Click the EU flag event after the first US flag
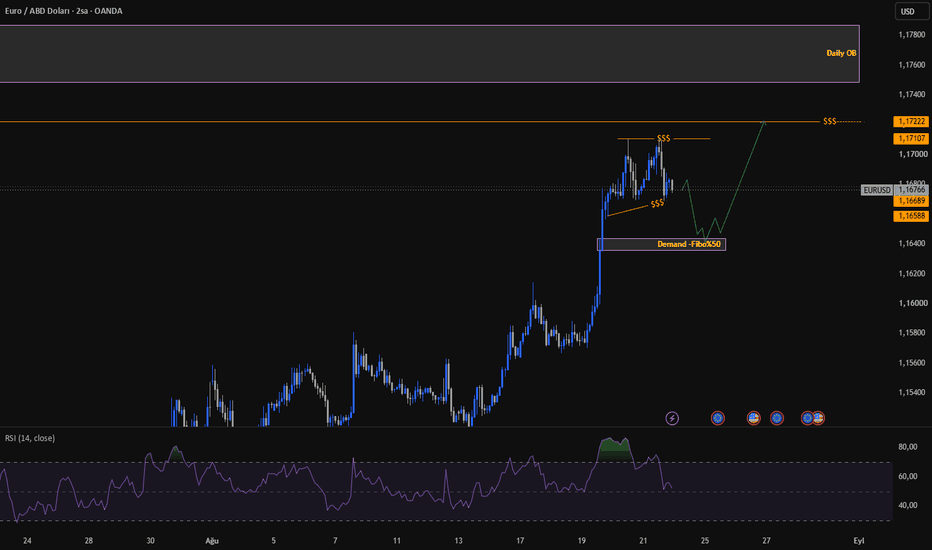932x550 pixels. coord(776,418)
